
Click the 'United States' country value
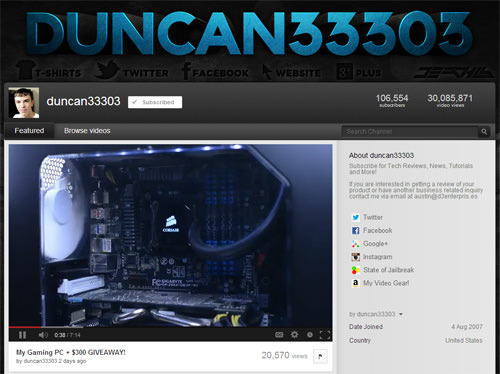pos(464,340)
